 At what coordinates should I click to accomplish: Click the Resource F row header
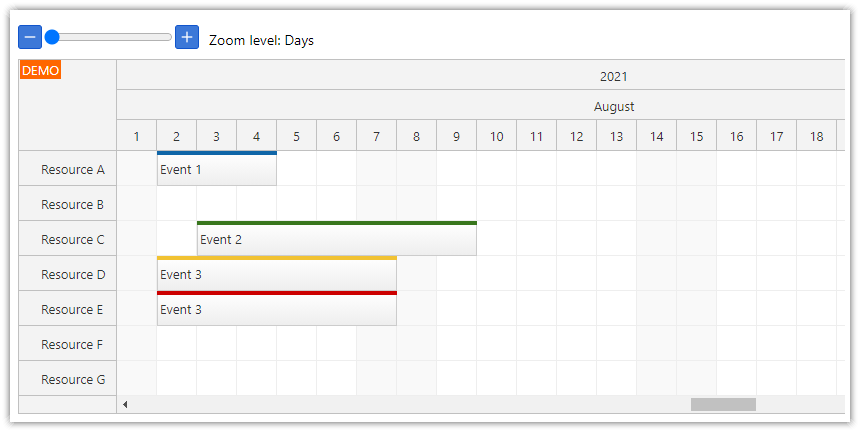click(x=68, y=344)
